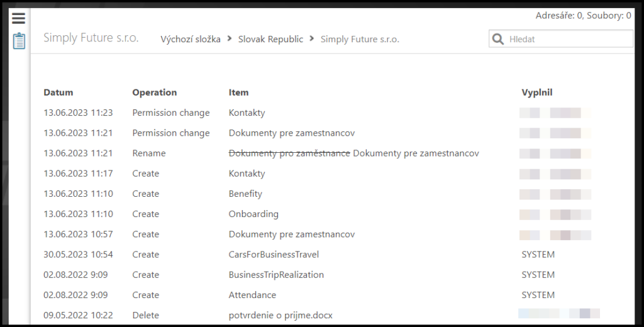Navigate to Slovak Republic breadcrumb
644x327 pixels.
pos(270,39)
